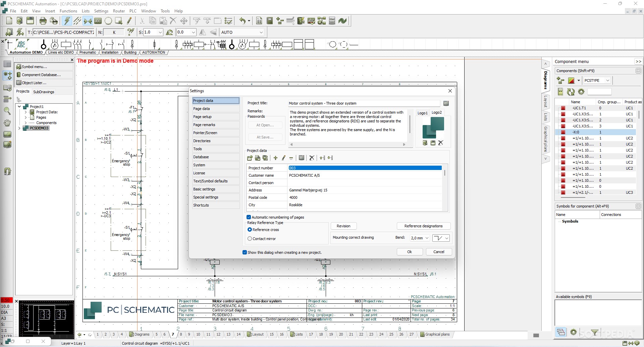Click the list icon beside Project title field
The image size is (644, 347).
(x=446, y=103)
